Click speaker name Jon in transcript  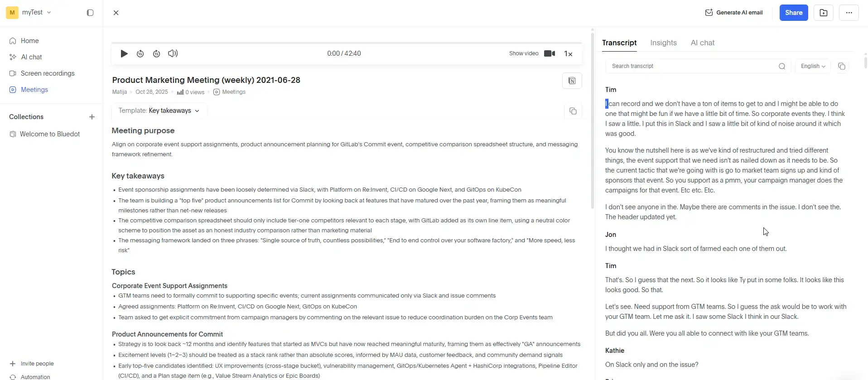point(611,235)
